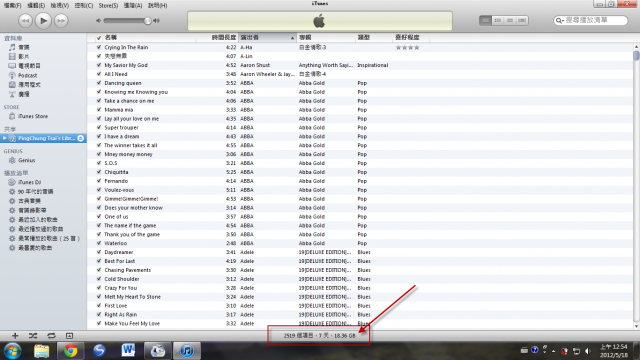Screen dimensions: 640x360
Task: Open the Store menu
Action: [x=108, y=5]
